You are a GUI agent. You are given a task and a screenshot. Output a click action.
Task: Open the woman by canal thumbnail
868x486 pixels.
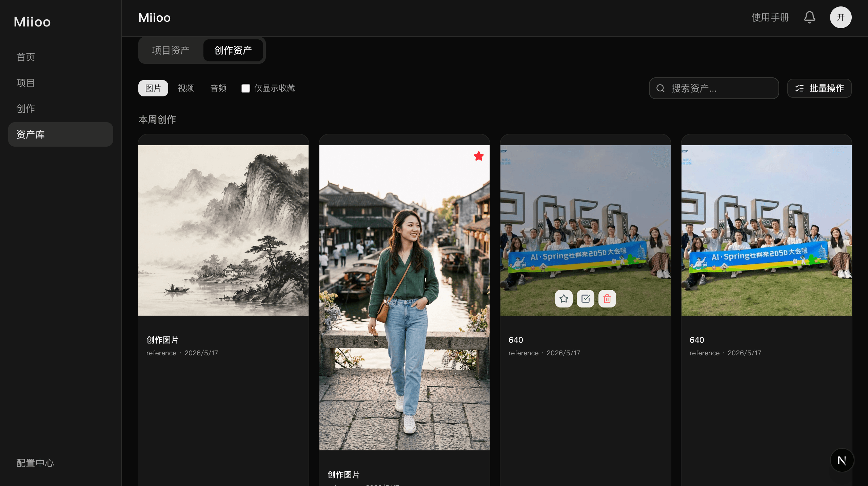pyautogui.click(x=404, y=298)
